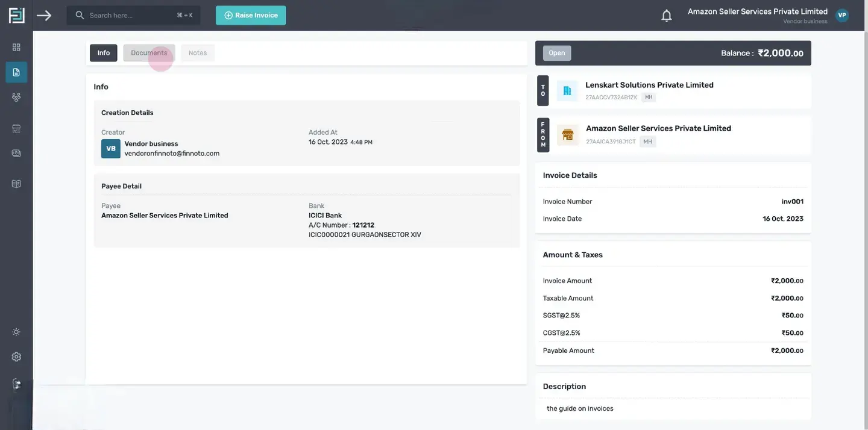The width and height of the screenshot is (868, 430).
Task: Click the MH tag under Lenskart
Action: (649, 97)
